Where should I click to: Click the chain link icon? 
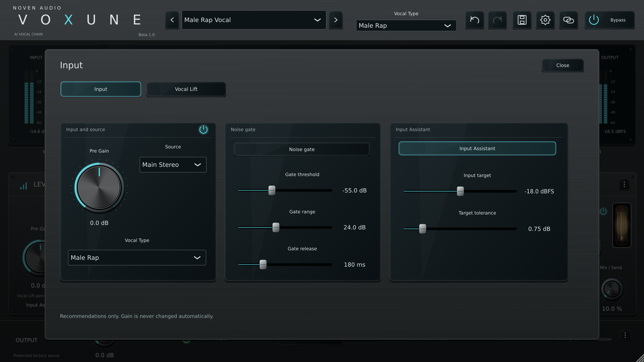coord(568,20)
